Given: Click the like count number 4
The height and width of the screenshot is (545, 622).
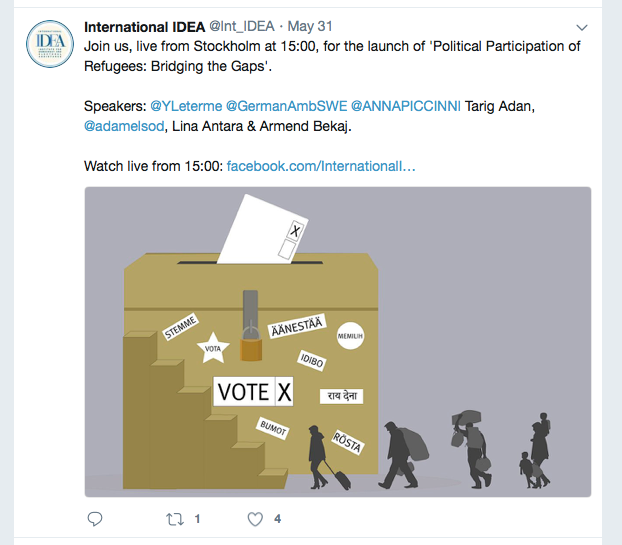Looking at the screenshot, I should pos(277,519).
